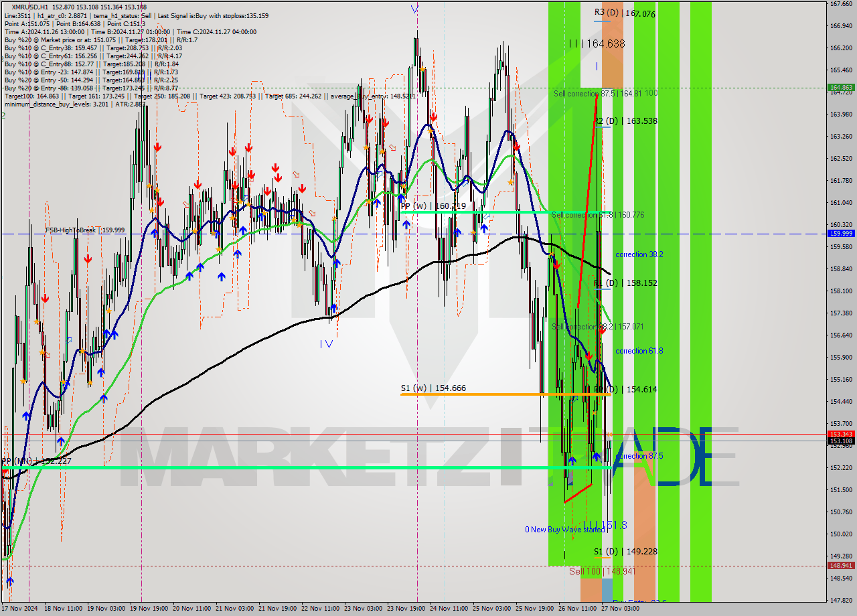The image size is (857, 616).
Task: Click the XMRUSD,H1 symbol title text
Action: [31, 7]
